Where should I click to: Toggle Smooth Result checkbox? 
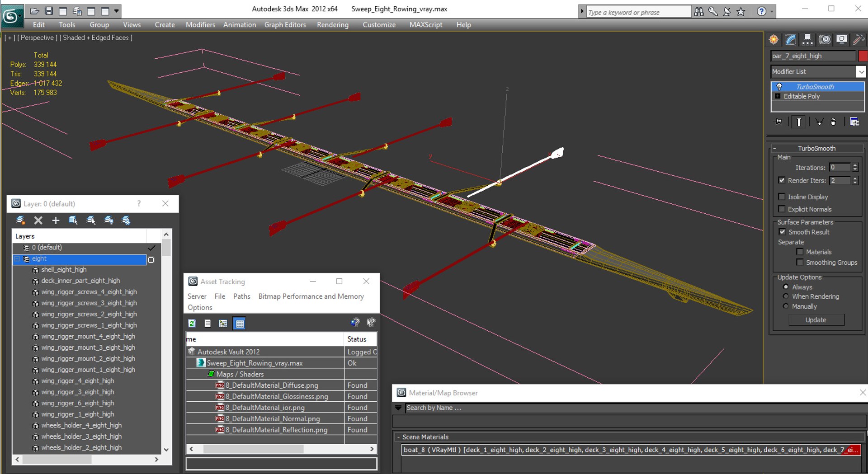coord(782,232)
